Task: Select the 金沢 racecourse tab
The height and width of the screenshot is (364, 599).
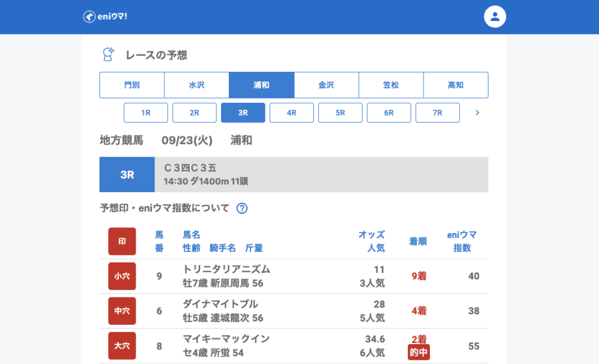Action: pos(326,85)
